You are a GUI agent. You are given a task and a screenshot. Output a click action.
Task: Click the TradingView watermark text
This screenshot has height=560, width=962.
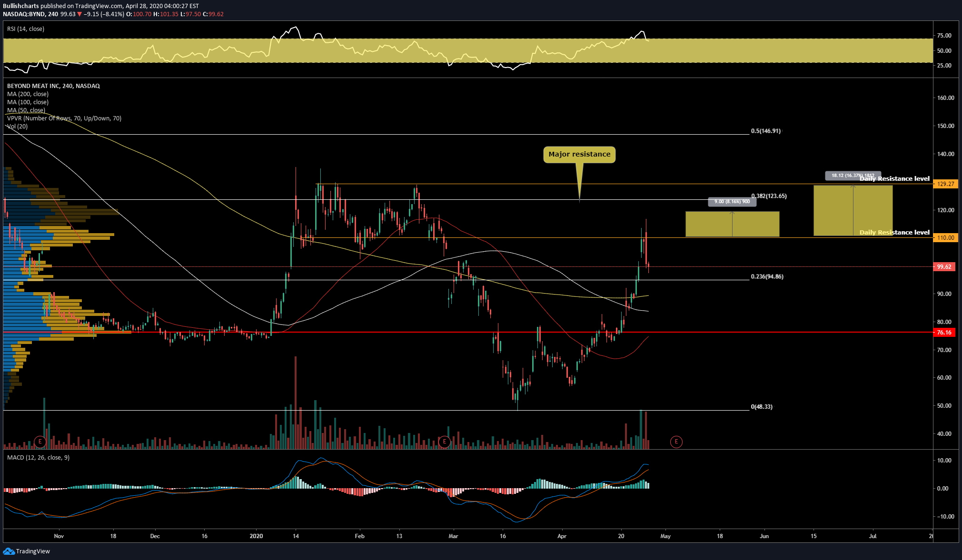tap(33, 551)
